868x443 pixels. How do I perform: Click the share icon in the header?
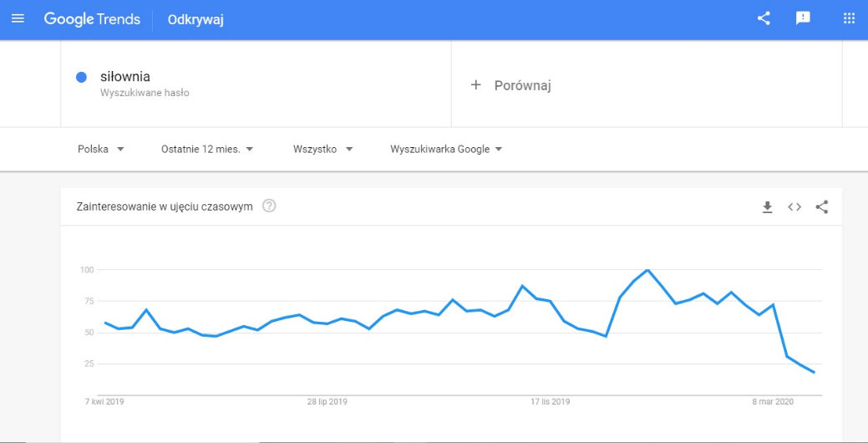764,18
